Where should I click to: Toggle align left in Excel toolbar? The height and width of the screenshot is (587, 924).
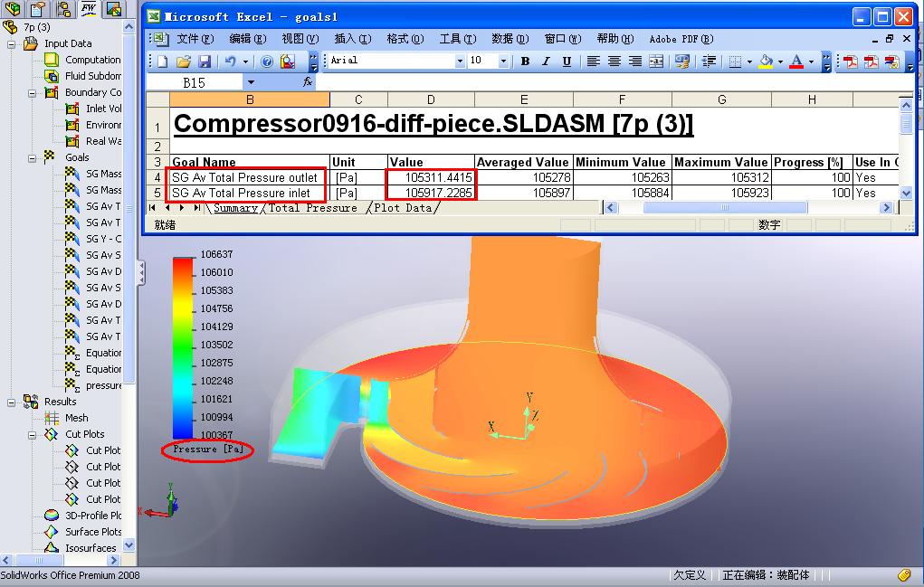[x=594, y=62]
